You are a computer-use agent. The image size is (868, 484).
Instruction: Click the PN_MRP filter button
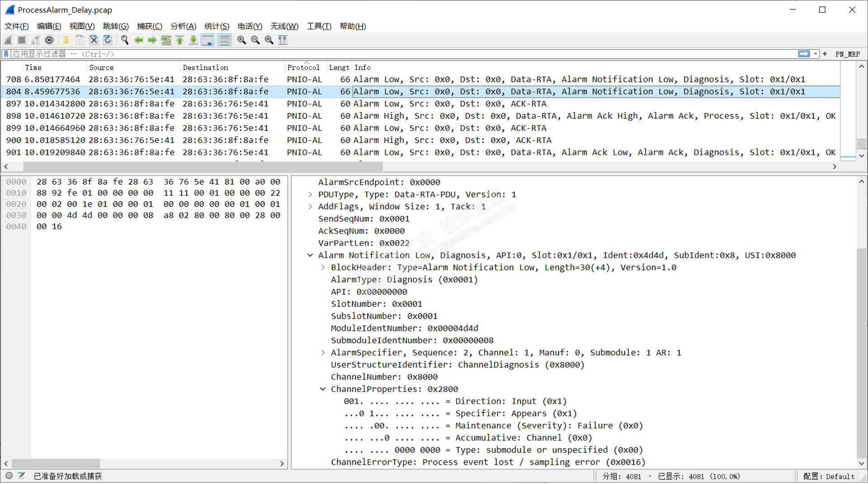pos(847,54)
